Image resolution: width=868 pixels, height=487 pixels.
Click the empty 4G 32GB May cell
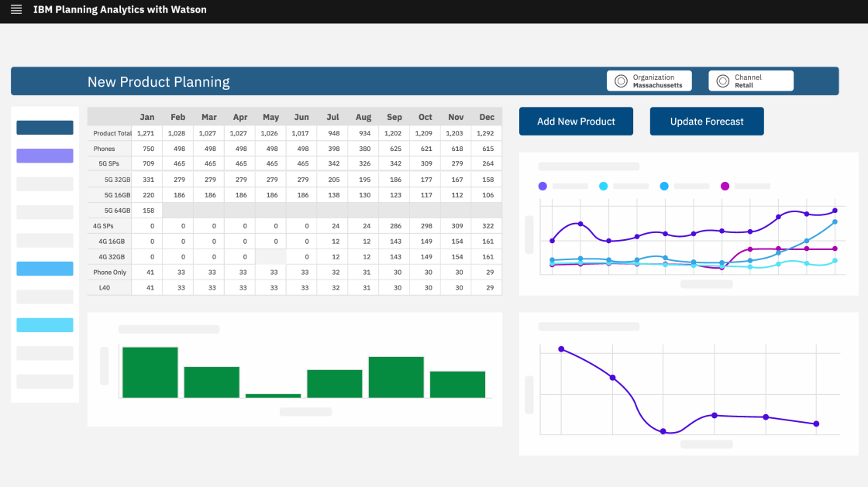click(270, 257)
